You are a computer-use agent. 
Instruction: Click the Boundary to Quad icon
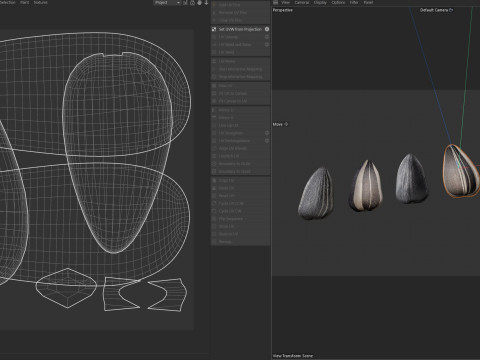coord(214,171)
